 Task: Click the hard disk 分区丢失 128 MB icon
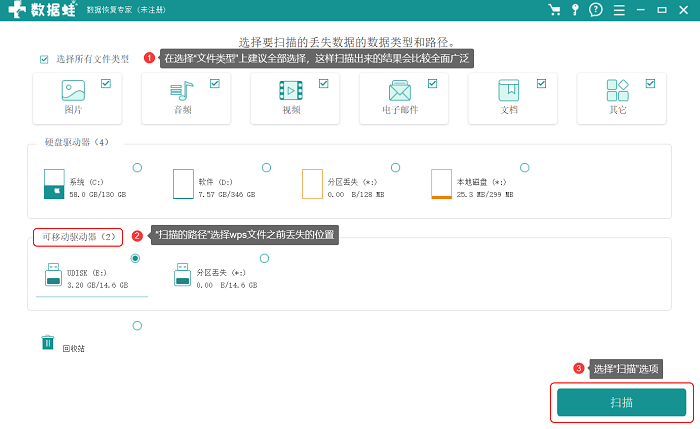[312, 184]
